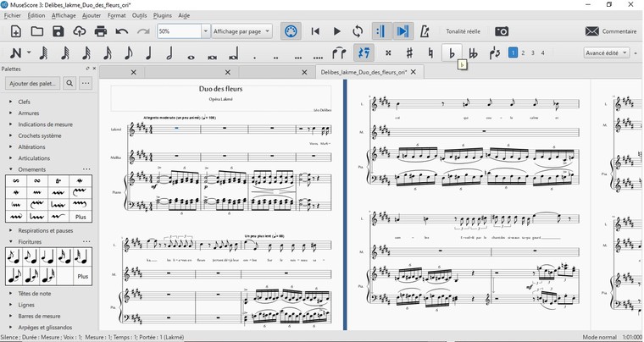Click the print icon
The width and height of the screenshot is (644, 342).
[x=101, y=31]
